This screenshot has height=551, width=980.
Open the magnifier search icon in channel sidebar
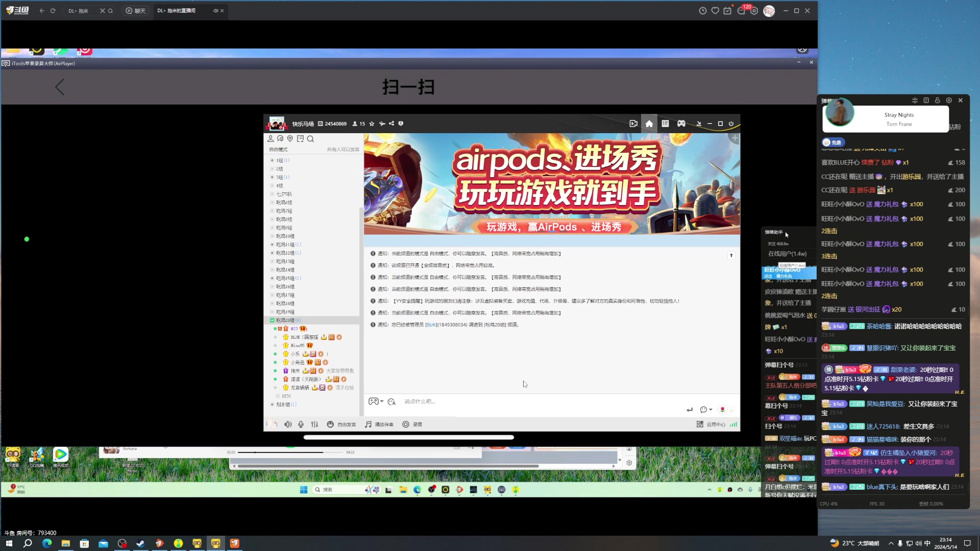tap(310, 138)
